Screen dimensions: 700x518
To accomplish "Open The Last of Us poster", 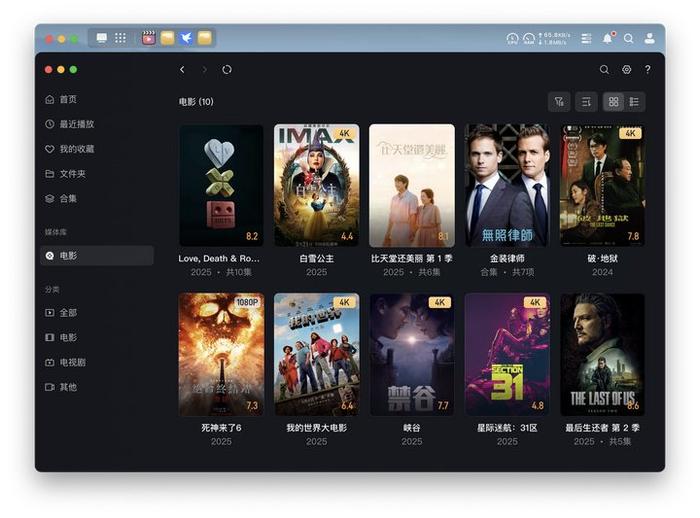I will (602, 355).
